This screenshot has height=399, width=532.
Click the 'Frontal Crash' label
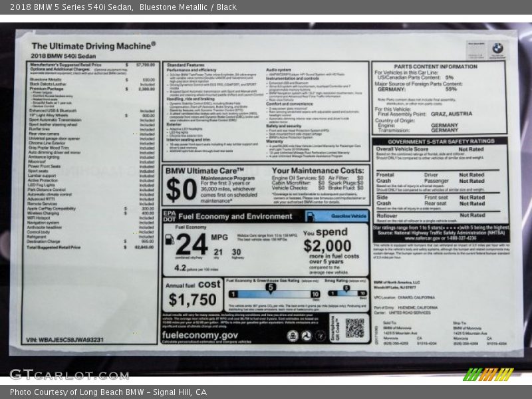point(385,178)
